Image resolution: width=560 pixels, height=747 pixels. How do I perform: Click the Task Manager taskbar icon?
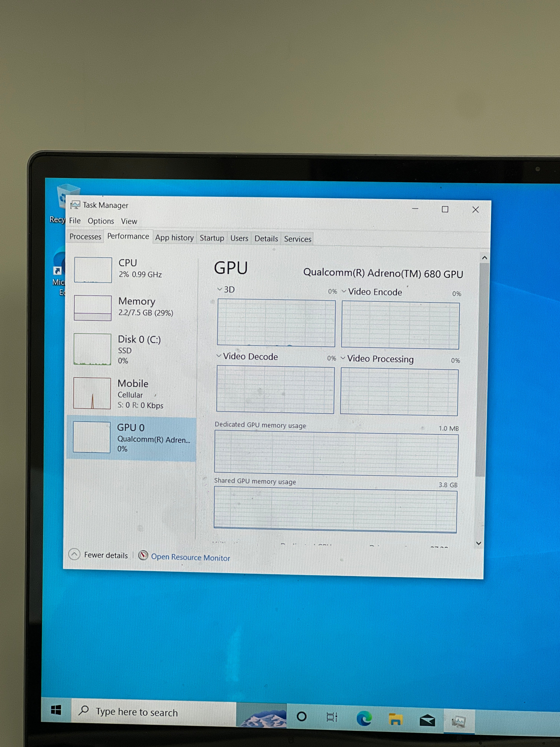click(459, 722)
